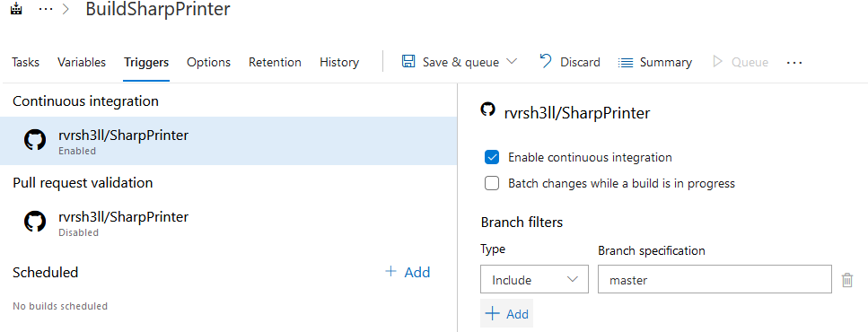Add a new branch filter
Screen dimensions: 868x332
[506, 314]
